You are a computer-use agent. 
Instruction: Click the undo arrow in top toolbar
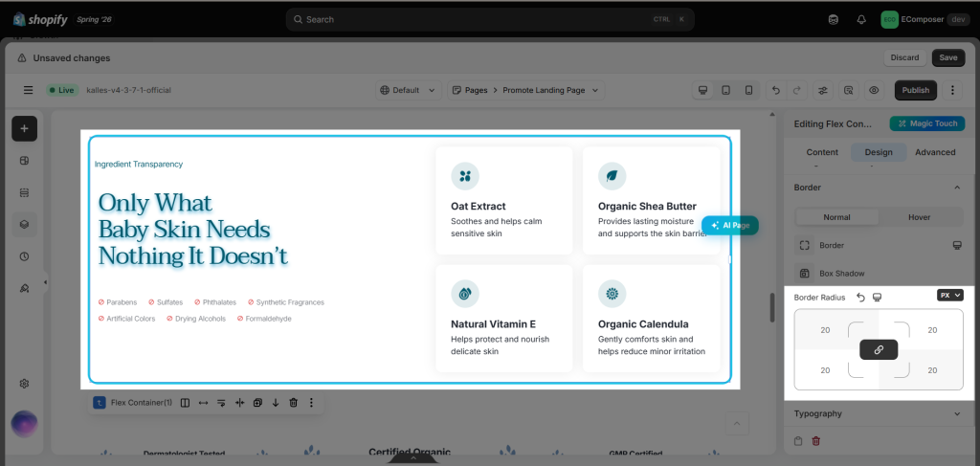(x=775, y=90)
